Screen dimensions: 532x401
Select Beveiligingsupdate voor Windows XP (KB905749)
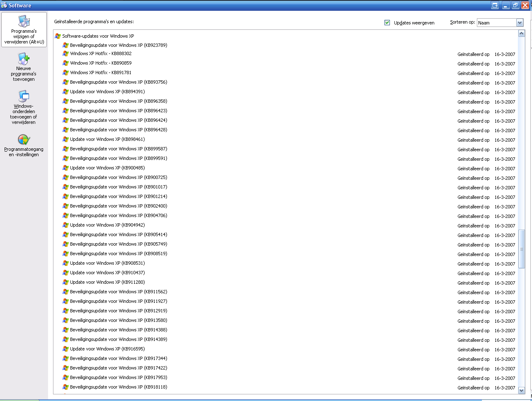point(118,244)
